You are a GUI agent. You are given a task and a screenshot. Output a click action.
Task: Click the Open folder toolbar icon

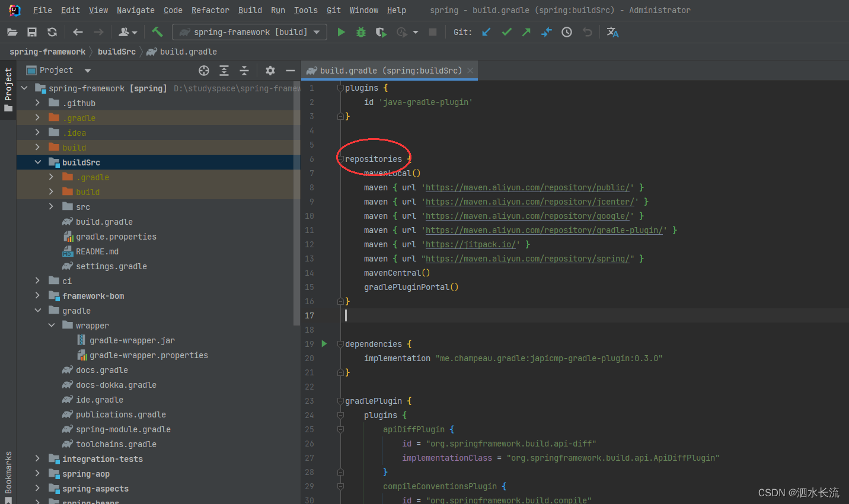point(12,32)
